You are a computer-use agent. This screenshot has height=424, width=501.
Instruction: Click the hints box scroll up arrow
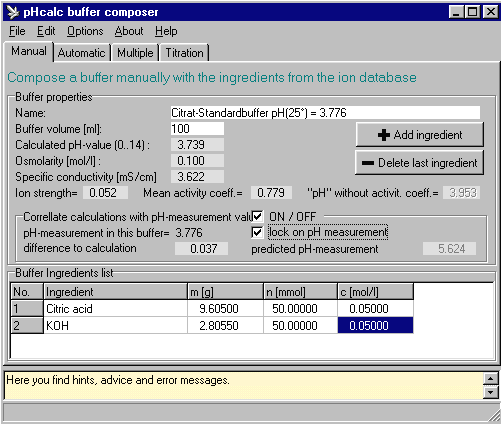tap(491, 379)
